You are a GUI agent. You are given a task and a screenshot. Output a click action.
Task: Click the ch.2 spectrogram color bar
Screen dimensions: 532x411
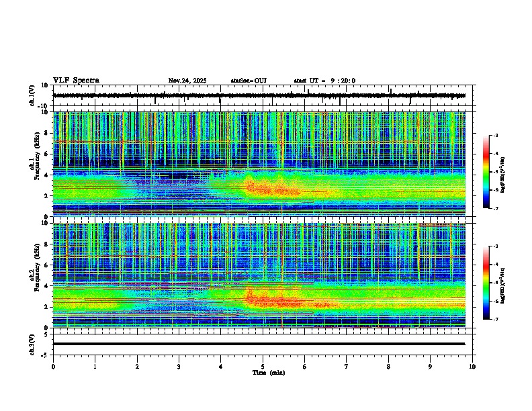(x=486, y=283)
